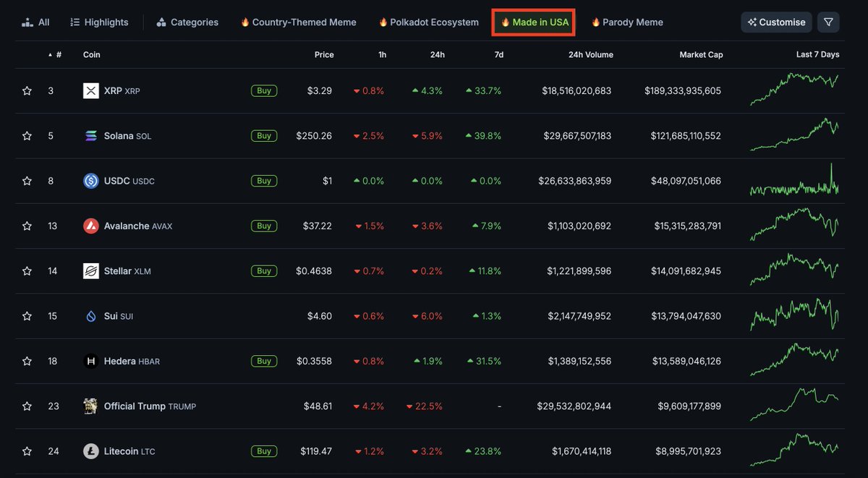Open the Solana 7-day sparkline chart

[x=794, y=135]
